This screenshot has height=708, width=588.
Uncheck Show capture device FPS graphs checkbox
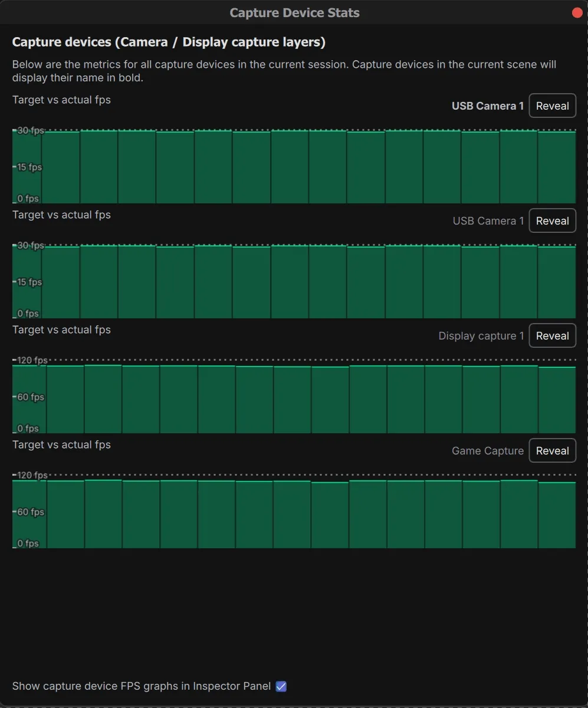(x=281, y=686)
